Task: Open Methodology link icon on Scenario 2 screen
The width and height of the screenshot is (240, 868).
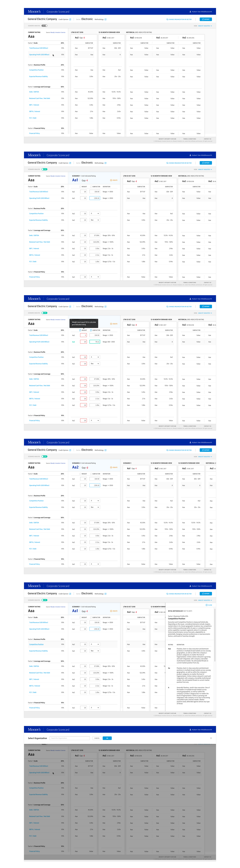Action: 105,450
